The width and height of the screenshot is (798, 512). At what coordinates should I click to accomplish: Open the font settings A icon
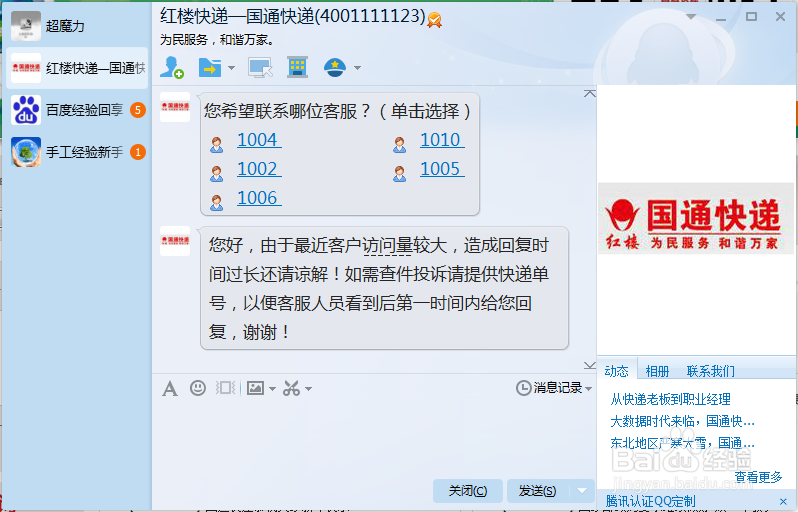tap(170, 389)
